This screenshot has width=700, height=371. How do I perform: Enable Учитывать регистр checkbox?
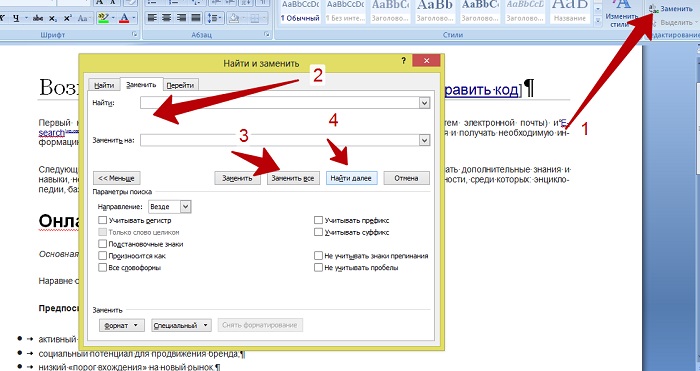click(103, 220)
